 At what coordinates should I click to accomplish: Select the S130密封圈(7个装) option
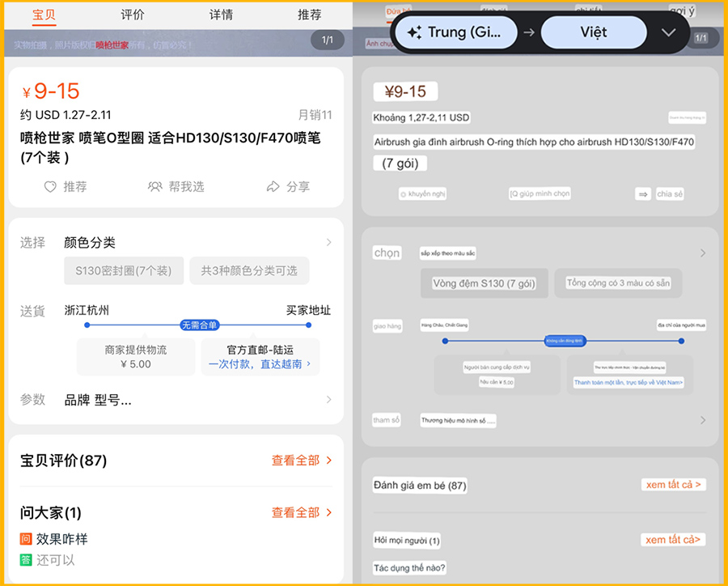(123, 271)
